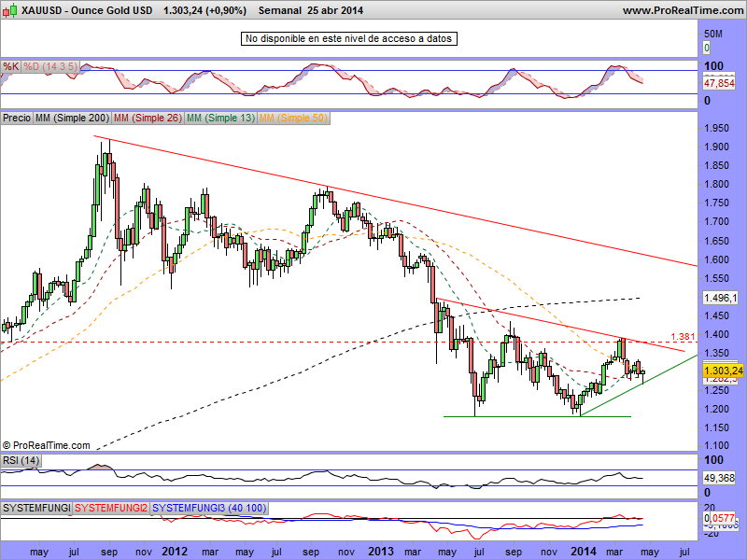Image resolution: width=747 pixels, height=560 pixels.
Task: Open the www.ProRealTime.com link
Action: [x=683, y=10]
